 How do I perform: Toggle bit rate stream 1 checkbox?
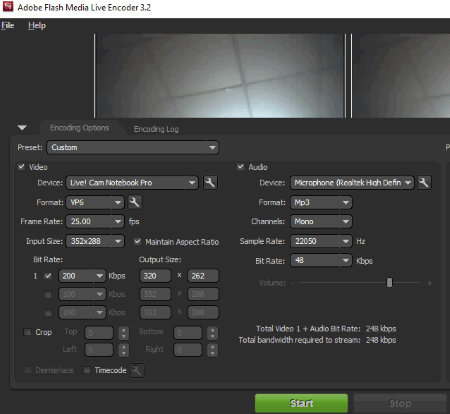(48, 276)
